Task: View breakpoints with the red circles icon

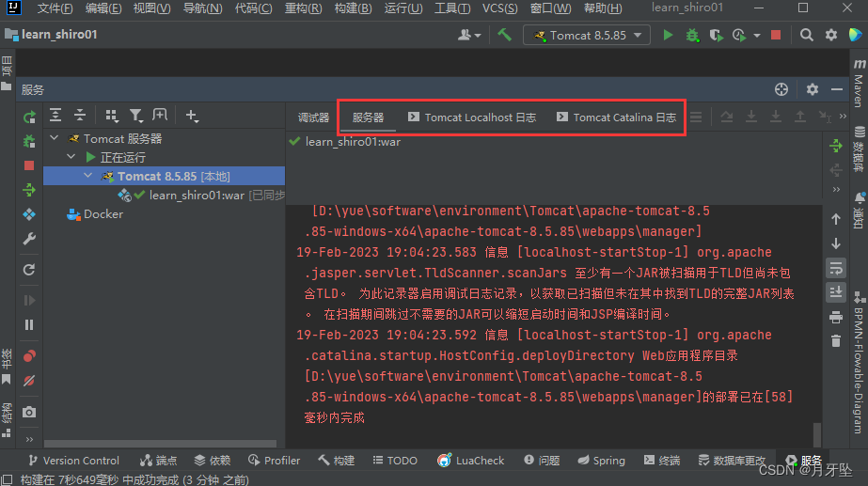Action: (29, 356)
